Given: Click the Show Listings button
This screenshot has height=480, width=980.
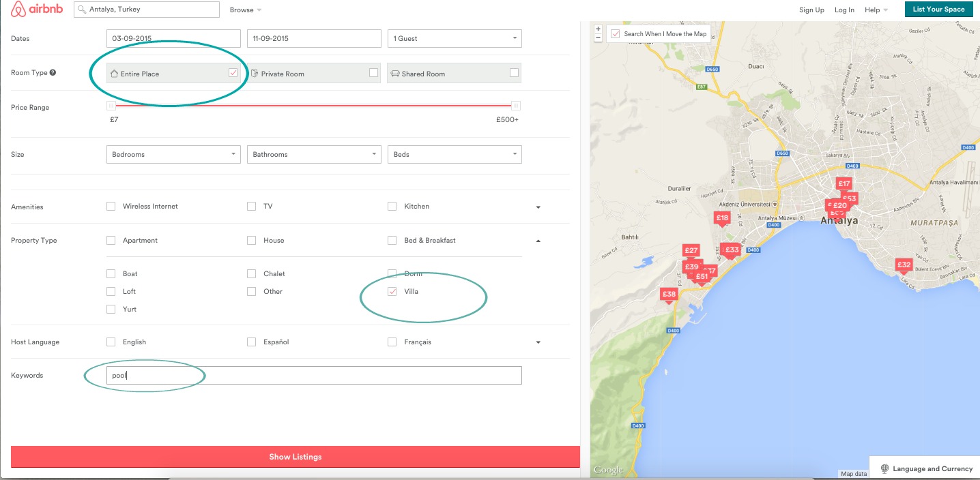Looking at the screenshot, I should (x=295, y=457).
